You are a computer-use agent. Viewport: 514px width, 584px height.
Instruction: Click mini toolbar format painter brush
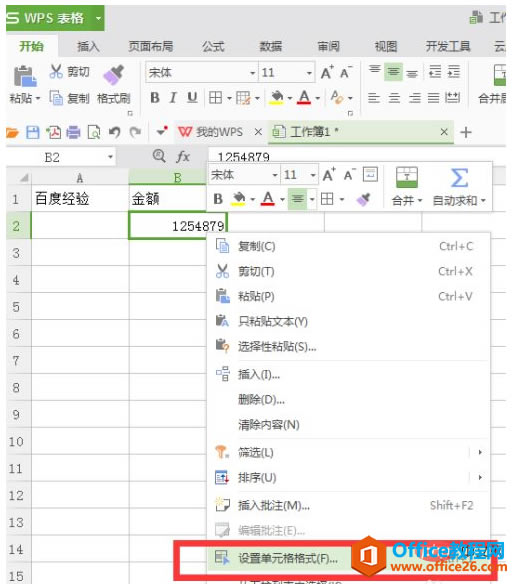(363, 199)
